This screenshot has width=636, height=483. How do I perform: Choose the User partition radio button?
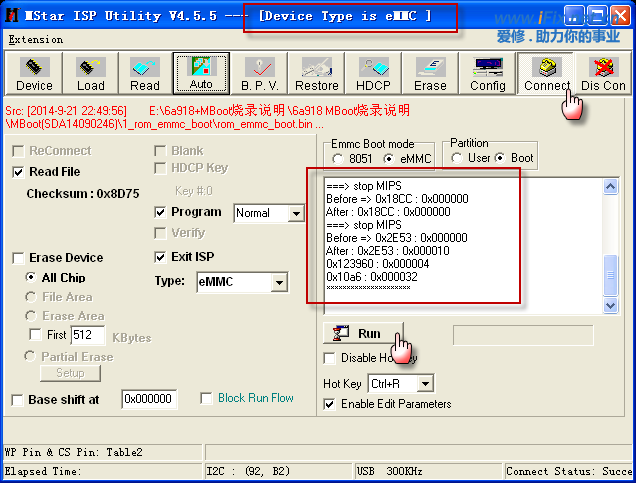[x=458, y=158]
